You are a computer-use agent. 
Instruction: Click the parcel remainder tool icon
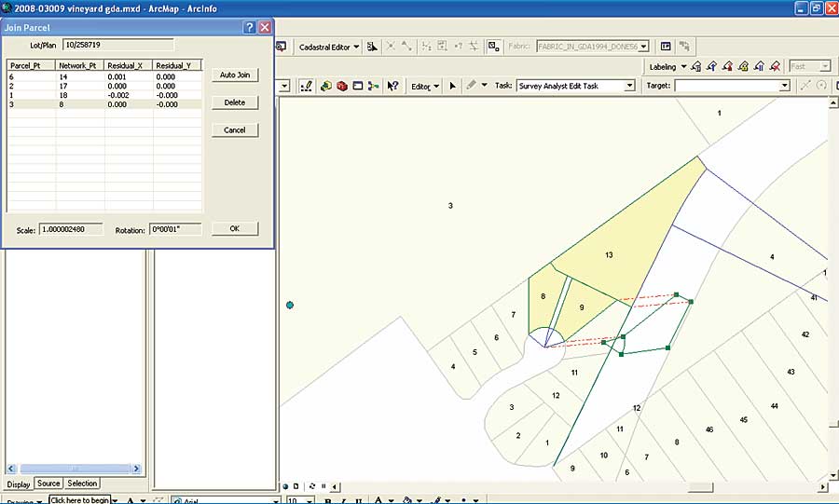442,47
